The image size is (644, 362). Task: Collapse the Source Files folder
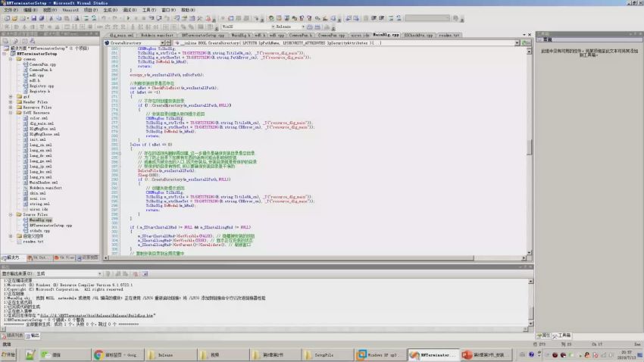(x=11, y=214)
